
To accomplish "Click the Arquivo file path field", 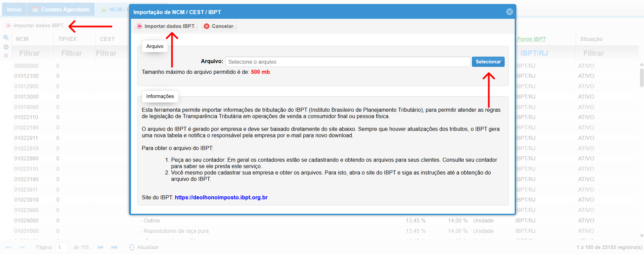I will click(x=347, y=62).
